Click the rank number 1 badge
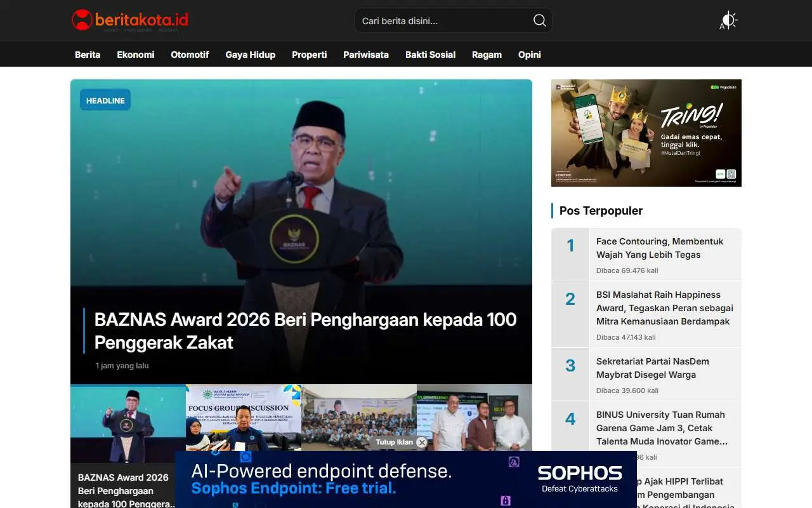Image resolution: width=812 pixels, height=508 pixels. 570,246
